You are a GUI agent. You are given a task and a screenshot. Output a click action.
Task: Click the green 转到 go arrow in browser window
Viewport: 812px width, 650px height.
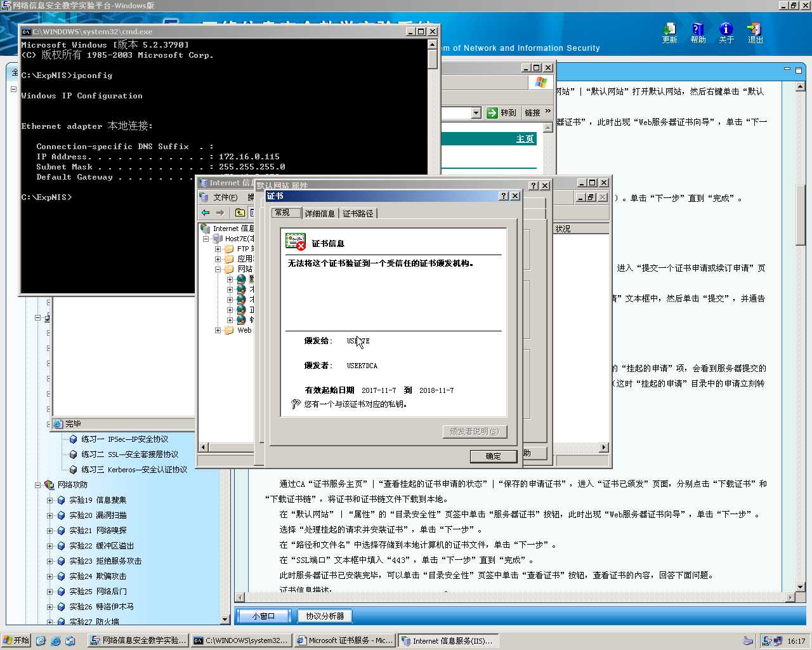click(492, 113)
